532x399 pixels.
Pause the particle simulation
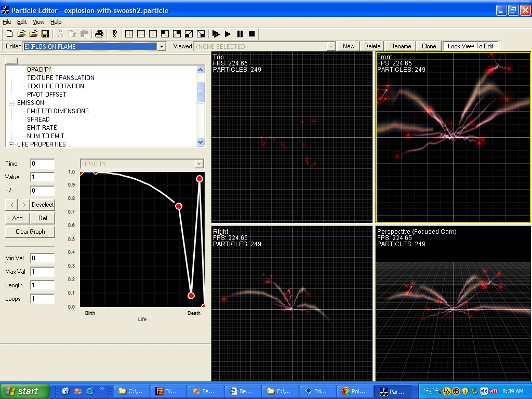(x=240, y=34)
